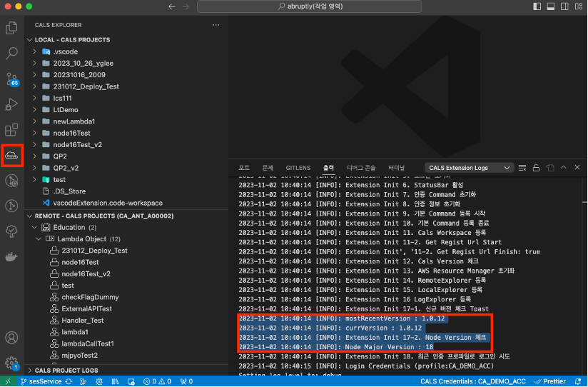The width and height of the screenshot is (588, 387).
Task: Click the output panel vertical scrollbar
Action: point(584,276)
